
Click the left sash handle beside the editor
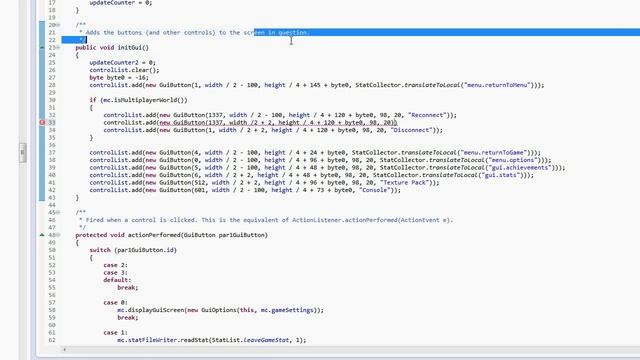coord(22,153)
